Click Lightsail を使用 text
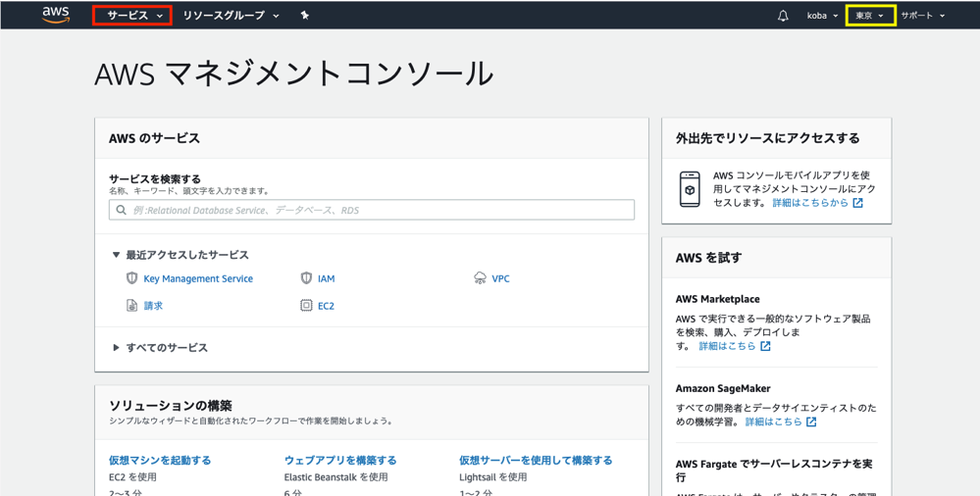980x496 pixels. (493, 477)
